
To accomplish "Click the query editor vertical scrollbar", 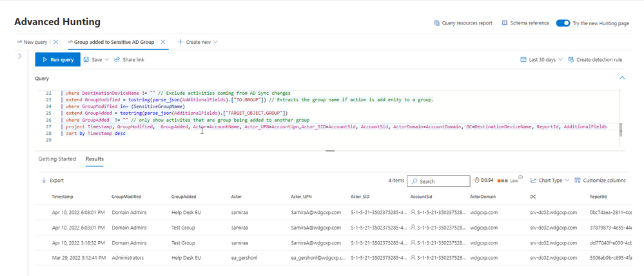I will tap(621, 130).
